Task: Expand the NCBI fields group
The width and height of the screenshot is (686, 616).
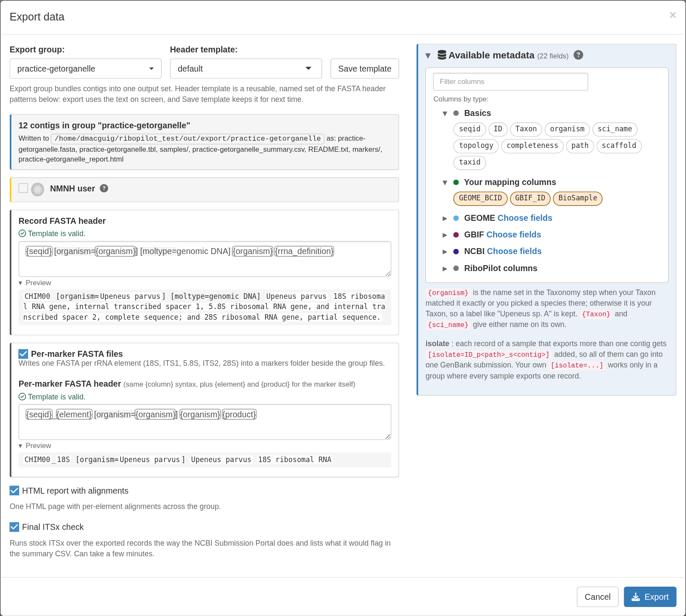Action: click(445, 252)
